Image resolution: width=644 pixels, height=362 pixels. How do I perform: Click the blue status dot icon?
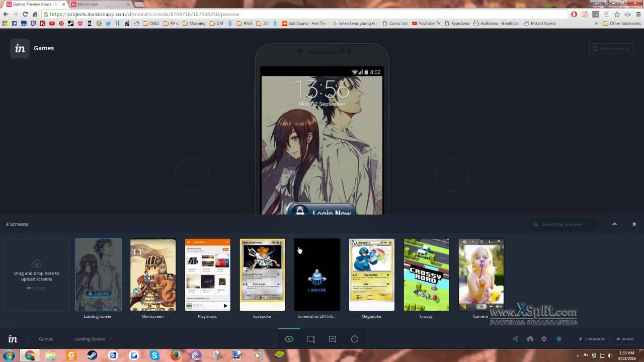pos(559,339)
